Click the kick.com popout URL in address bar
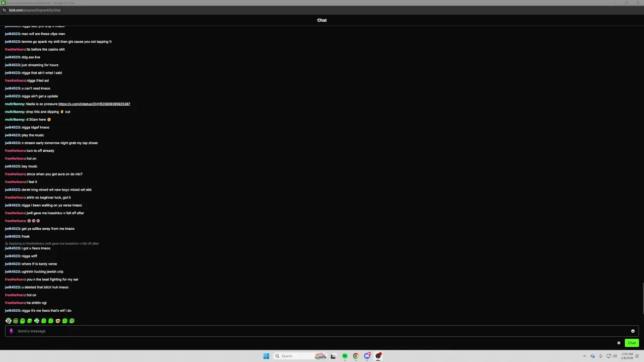The image size is (644, 362). [35, 10]
